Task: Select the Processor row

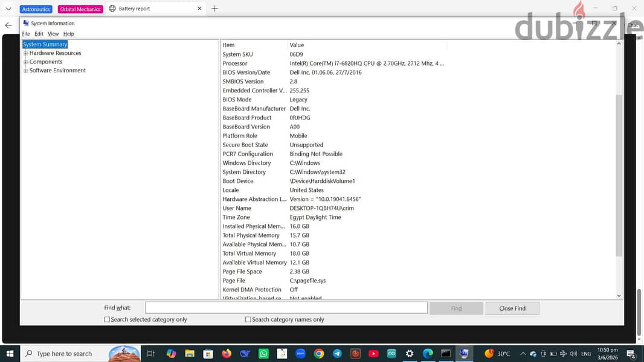Action: [333, 63]
